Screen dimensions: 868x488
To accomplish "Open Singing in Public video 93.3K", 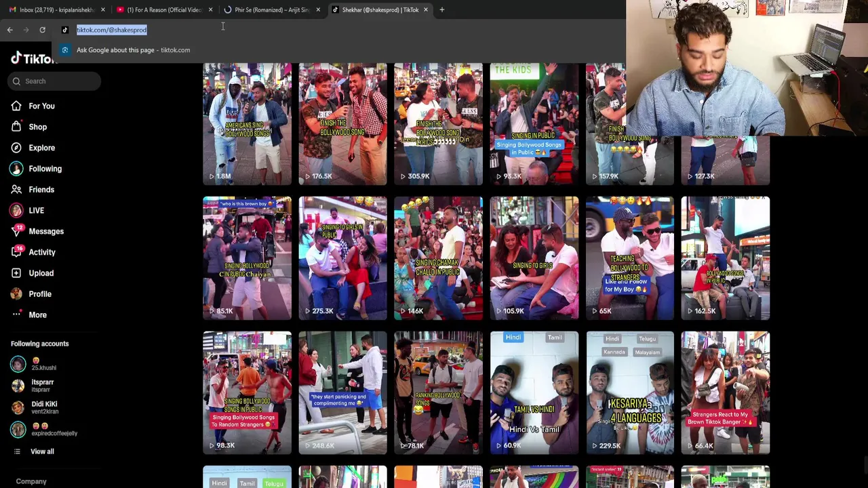I will point(534,124).
